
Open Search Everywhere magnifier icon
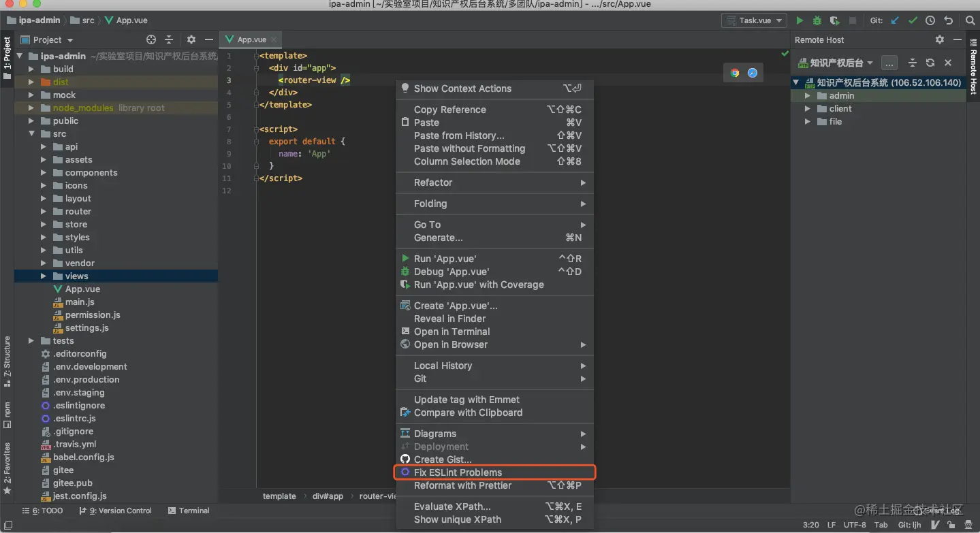click(970, 20)
